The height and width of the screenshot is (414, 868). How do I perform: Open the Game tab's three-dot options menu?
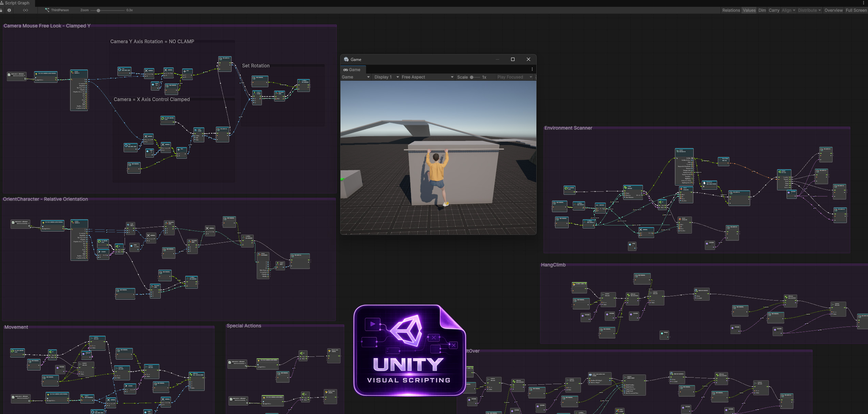(x=532, y=69)
